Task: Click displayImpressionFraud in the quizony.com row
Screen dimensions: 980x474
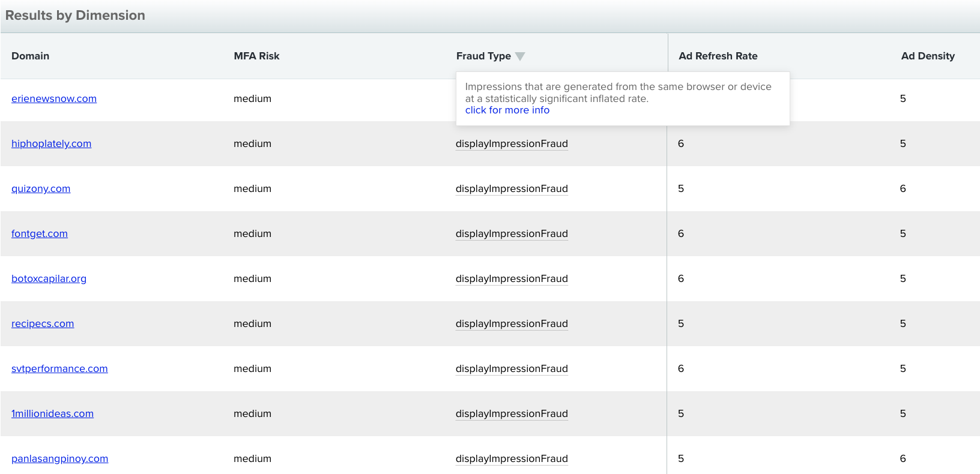Action: 512,188
